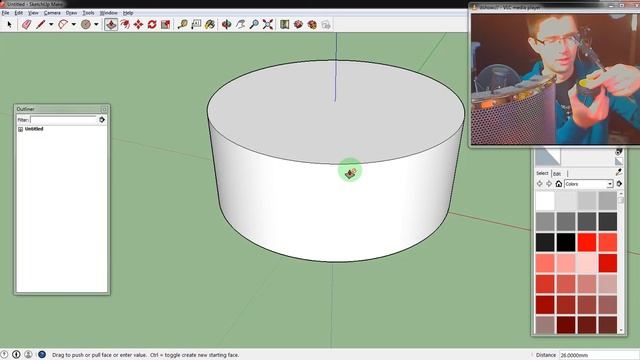Pick the Sample Paint eyedropper
The height and width of the screenshot is (360, 640).
tap(619, 172)
